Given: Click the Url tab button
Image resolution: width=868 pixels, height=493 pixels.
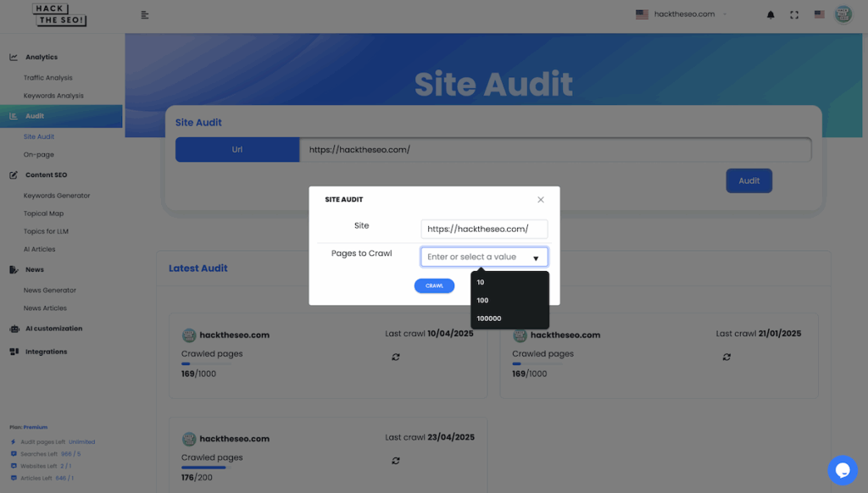Looking at the screenshot, I should point(237,149).
